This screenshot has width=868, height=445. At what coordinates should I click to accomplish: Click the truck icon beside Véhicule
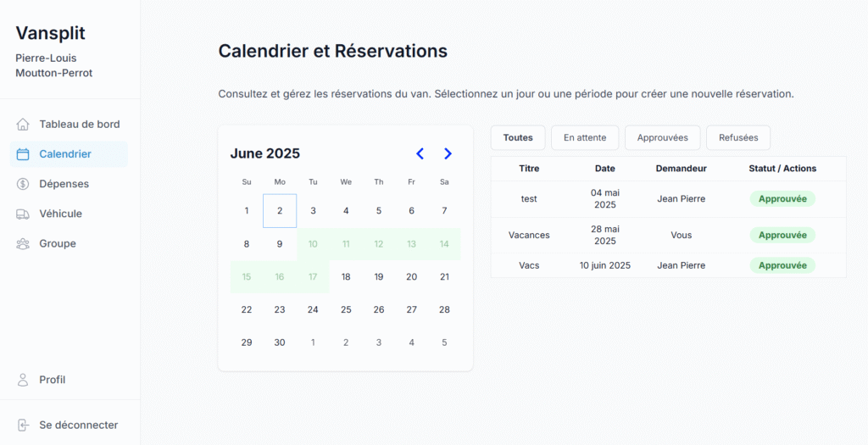(x=23, y=214)
